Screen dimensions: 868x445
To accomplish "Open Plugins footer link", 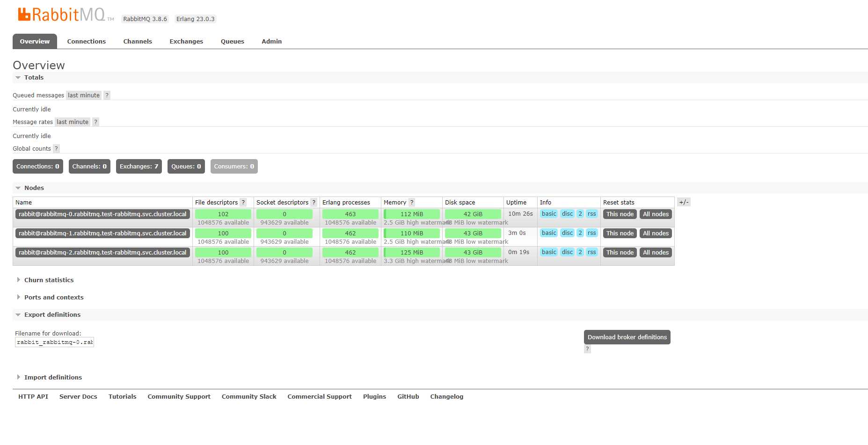I will click(x=375, y=397).
